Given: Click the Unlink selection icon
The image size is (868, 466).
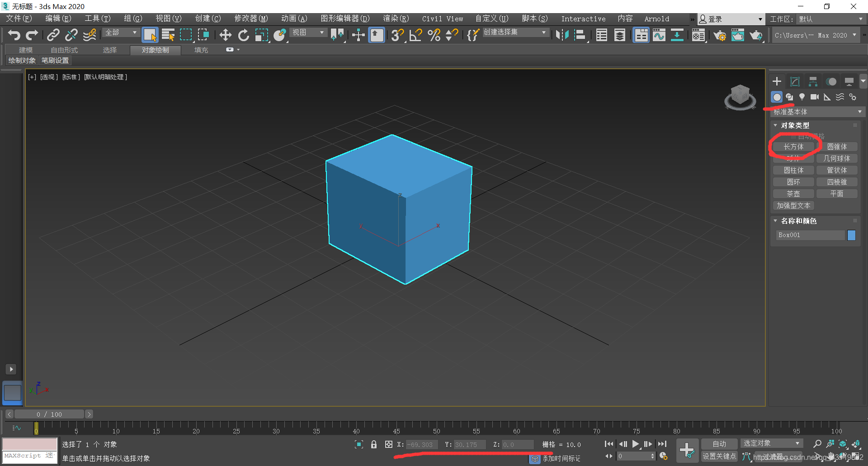Looking at the screenshot, I should tap(71, 35).
